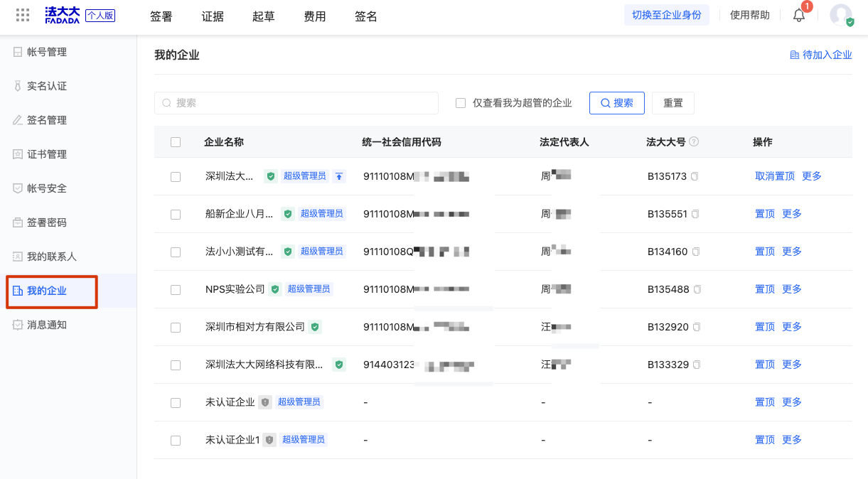Click the 重置 button
Image resolution: width=868 pixels, height=479 pixels.
pyautogui.click(x=673, y=103)
